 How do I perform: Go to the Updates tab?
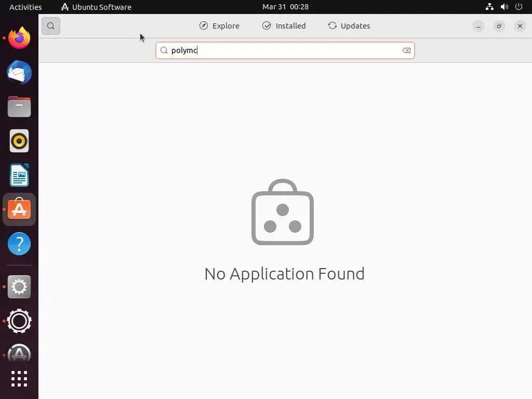click(349, 26)
